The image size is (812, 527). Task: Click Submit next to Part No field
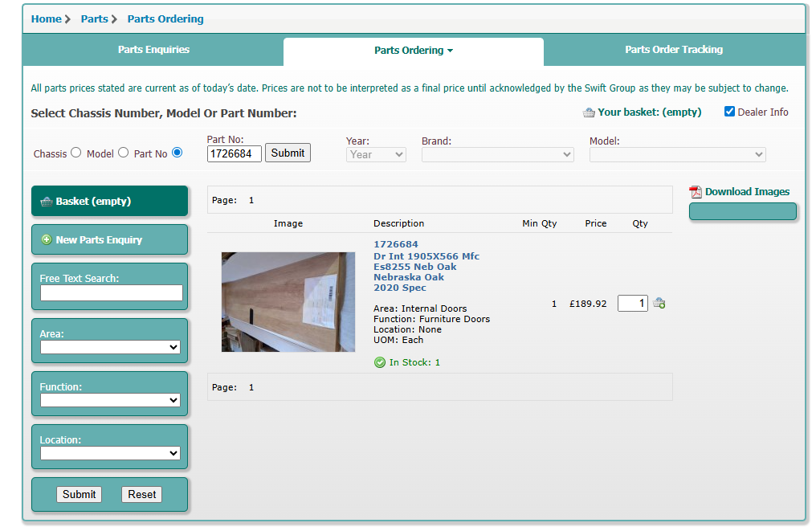[288, 153]
